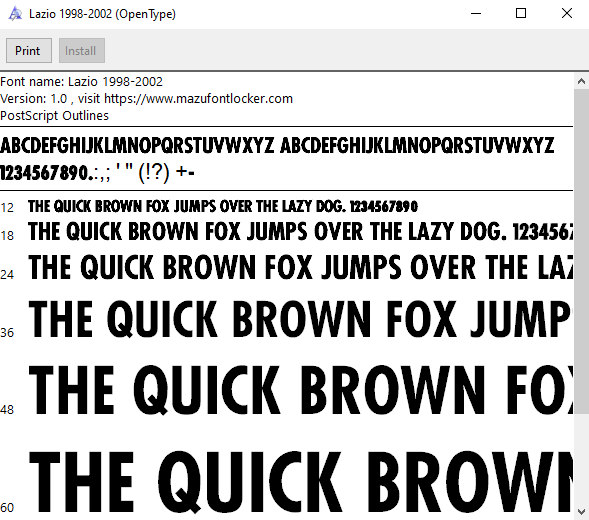589x520 pixels.
Task: Maximize the font viewer window
Action: [x=521, y=14]
